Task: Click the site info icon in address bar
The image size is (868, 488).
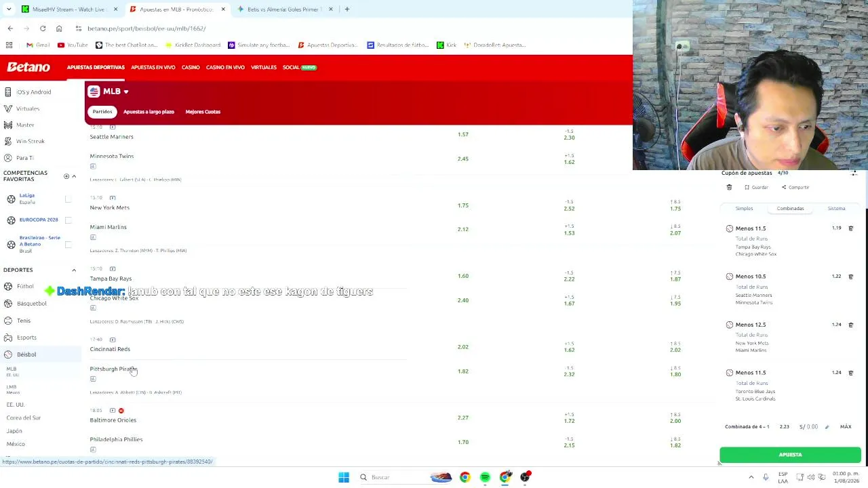Action: [79, 28]
